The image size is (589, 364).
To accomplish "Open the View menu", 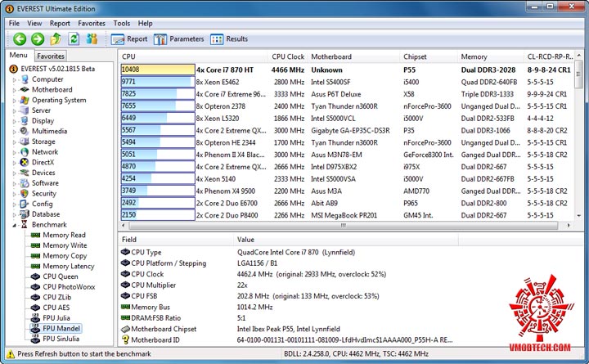I will [34, 23].
